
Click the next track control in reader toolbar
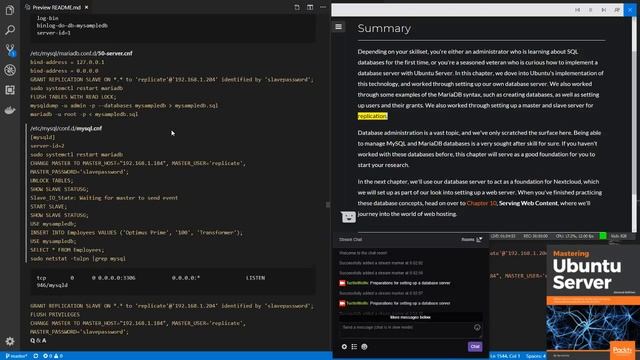604,10
